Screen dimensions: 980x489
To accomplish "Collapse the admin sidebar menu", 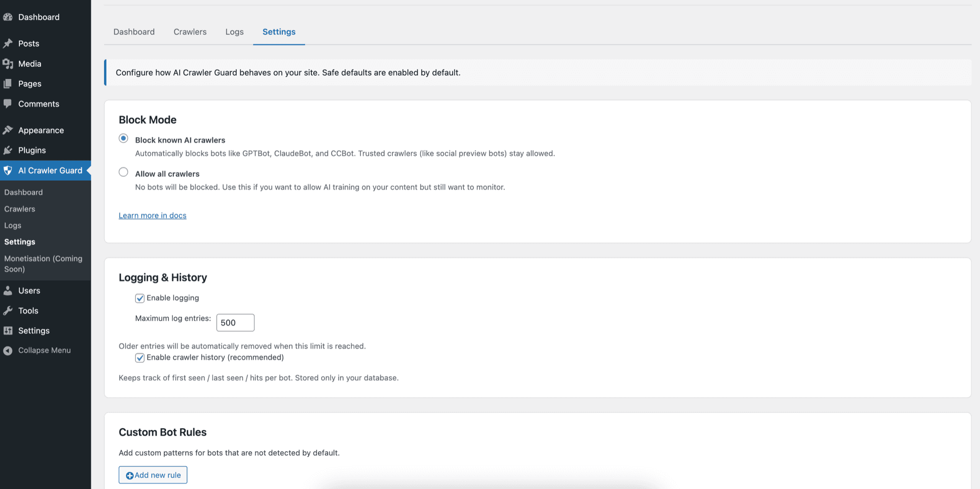I will [44, 350].
